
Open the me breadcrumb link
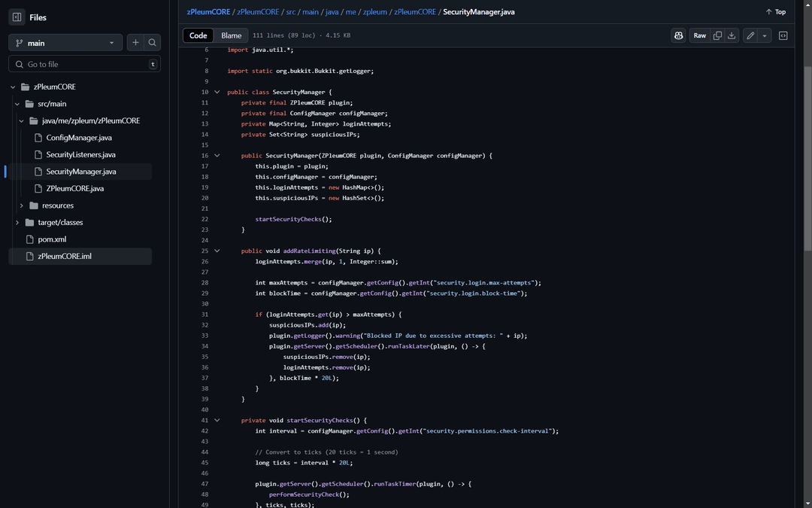pos(350,11)
